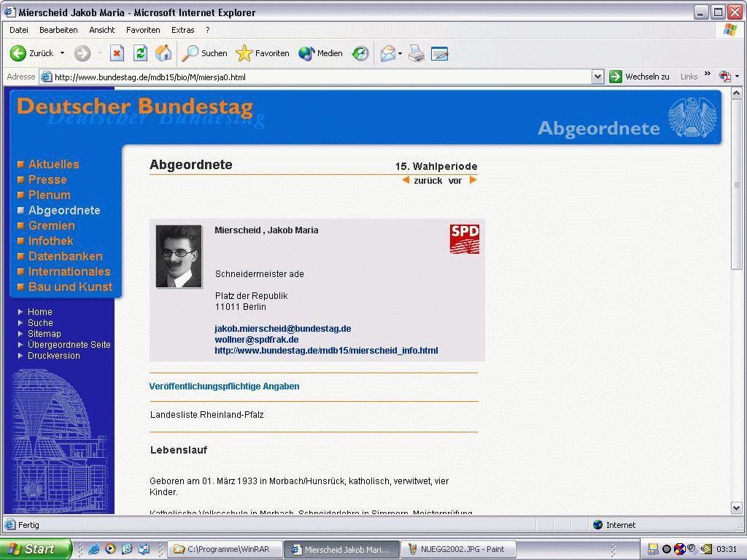The image size is (747, 560).
Task: Click the Refresh page toolbar icon
Action: point(140,53)
